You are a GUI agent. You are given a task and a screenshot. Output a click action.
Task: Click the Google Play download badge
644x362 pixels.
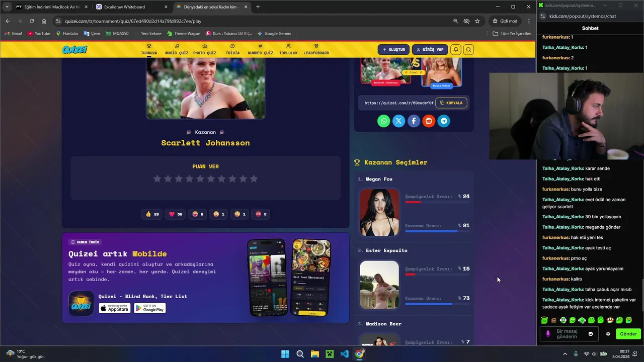click(150, 308)
